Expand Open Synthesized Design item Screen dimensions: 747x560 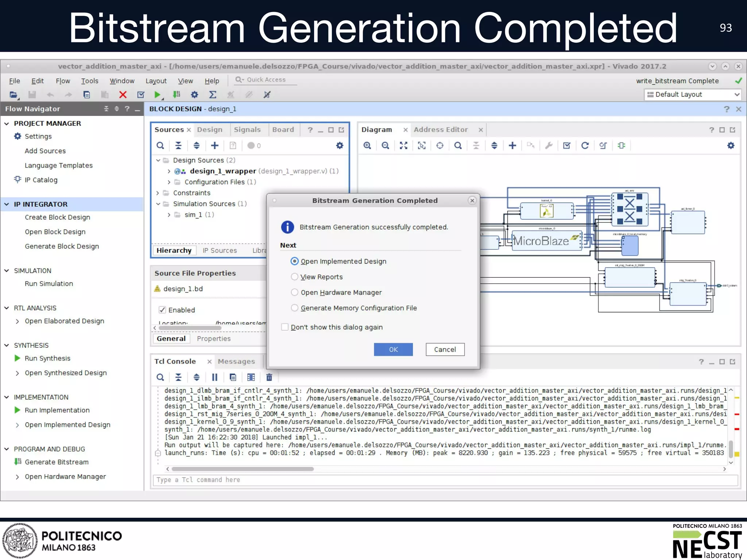click(x=17, y=373)
